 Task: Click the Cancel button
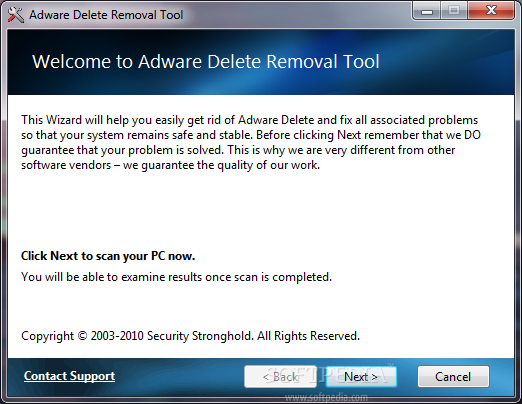coord(453,377)
